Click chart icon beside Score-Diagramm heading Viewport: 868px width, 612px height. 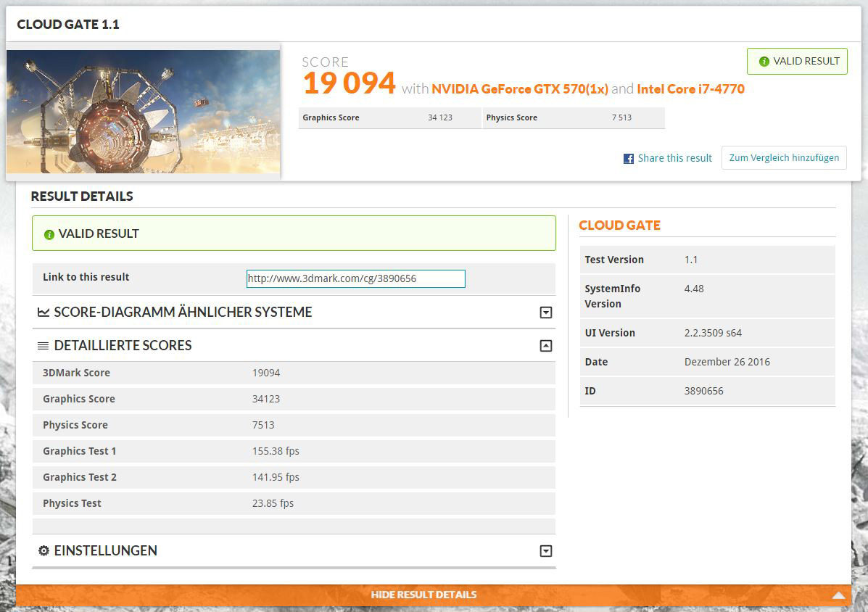44,313
